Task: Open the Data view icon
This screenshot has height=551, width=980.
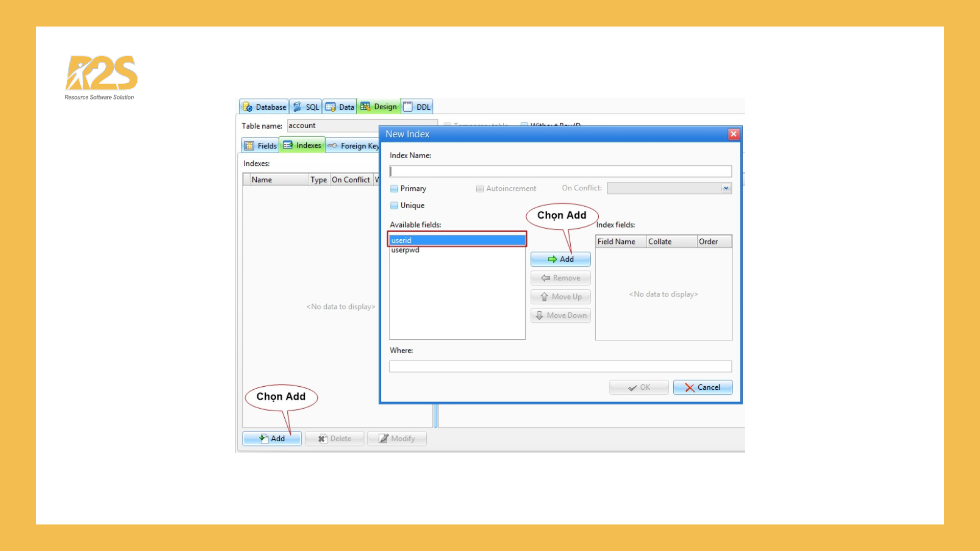Action: (x=330, y=107)
